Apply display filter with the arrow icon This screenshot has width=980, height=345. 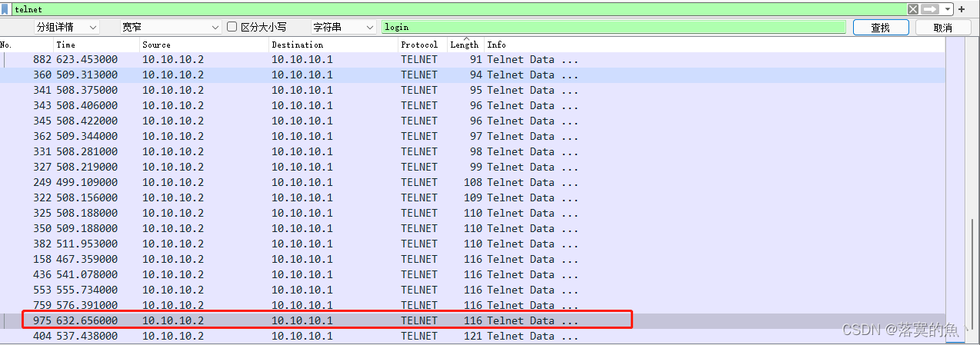tap(930, 9)
